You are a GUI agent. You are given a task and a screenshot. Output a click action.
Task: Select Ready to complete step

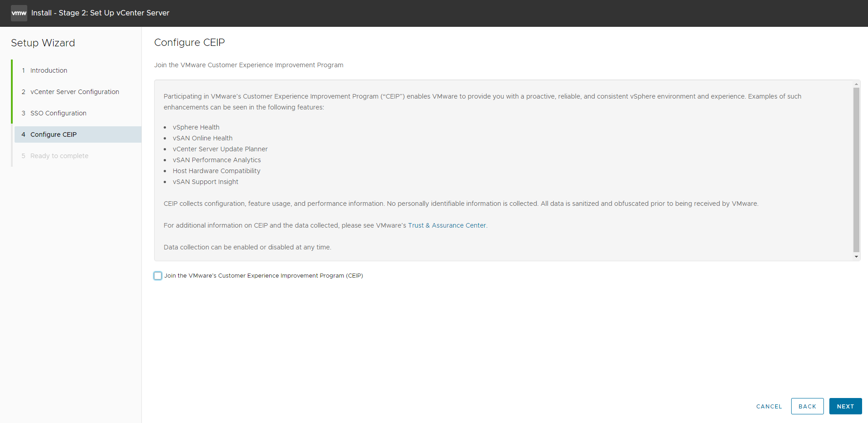(x=59, y=156)
